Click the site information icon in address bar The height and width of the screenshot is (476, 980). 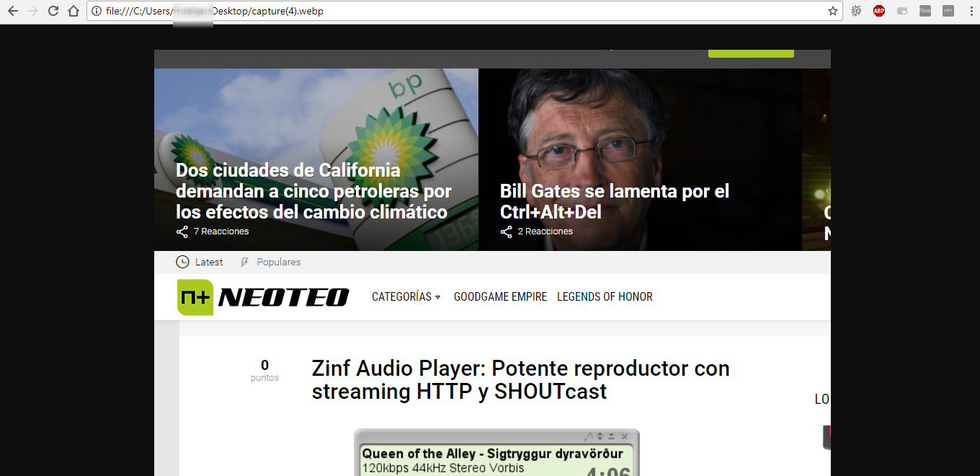tap(97, 11)
